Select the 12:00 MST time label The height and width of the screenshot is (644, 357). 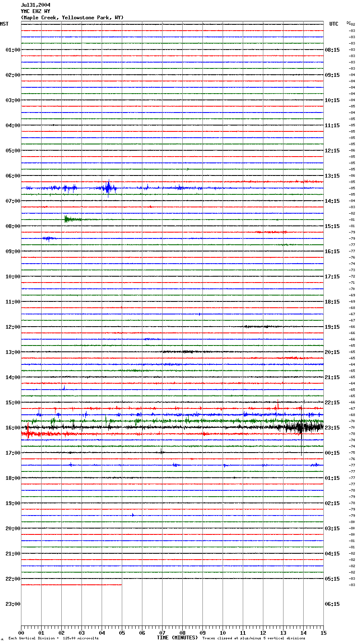(x=13, y=327)
